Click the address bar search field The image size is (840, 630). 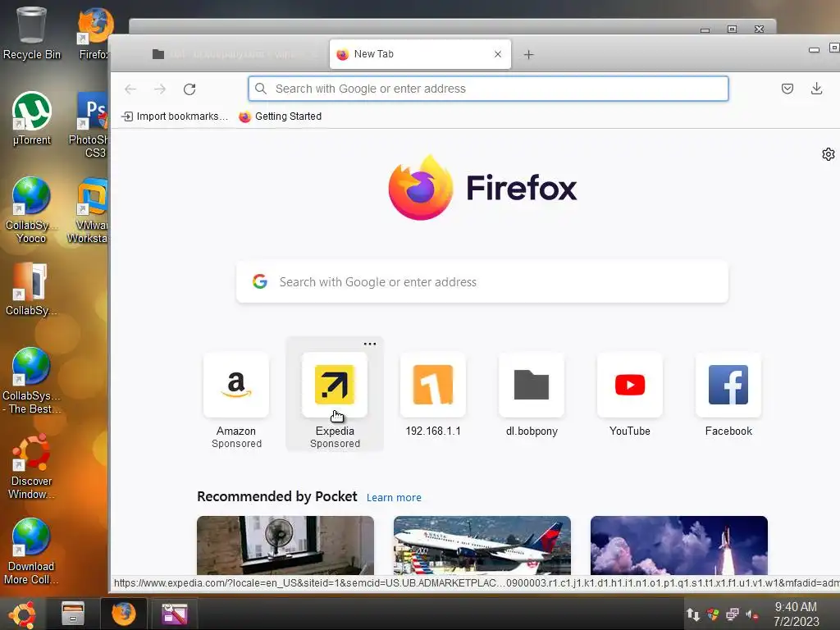tap(488, 89)
